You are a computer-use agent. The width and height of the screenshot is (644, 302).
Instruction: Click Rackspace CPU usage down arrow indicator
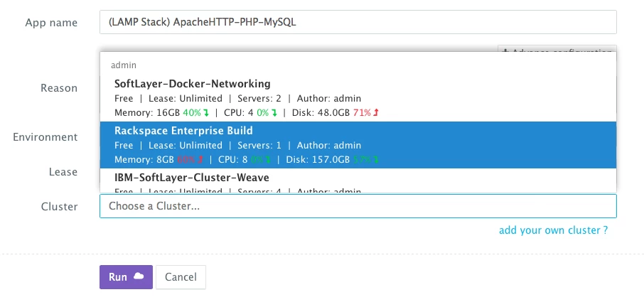(x=267, y=160)
